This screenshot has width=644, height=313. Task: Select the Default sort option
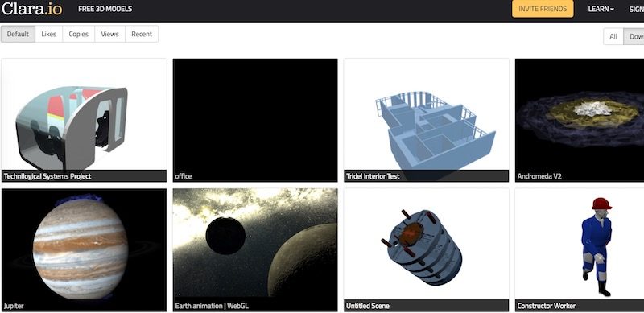point(18,34)
